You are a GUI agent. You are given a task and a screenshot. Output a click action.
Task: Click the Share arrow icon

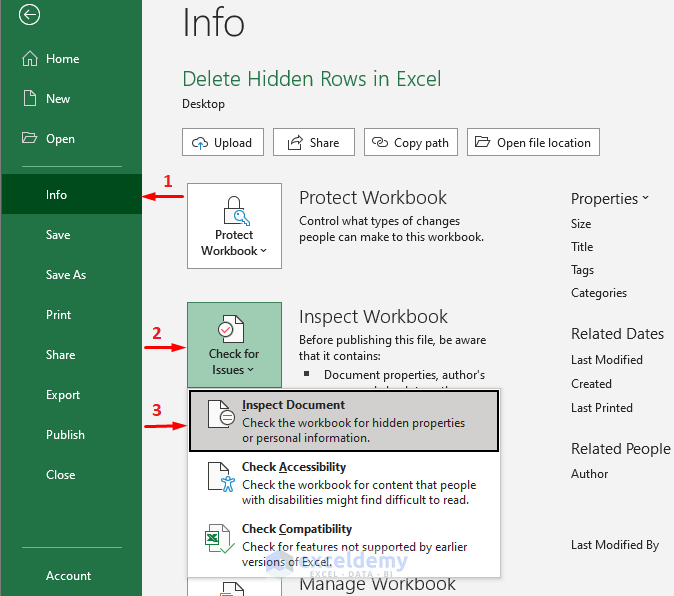pyautogui.click(x=295, y=142)
